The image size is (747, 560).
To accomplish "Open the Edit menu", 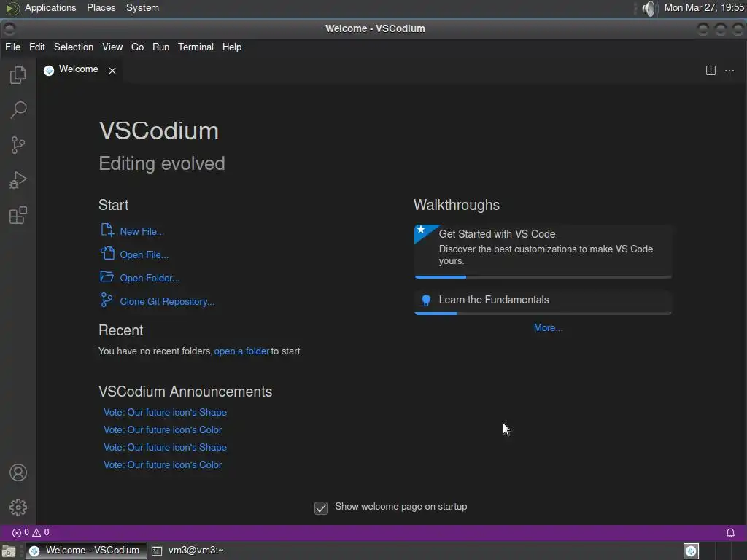I will click(x=36, y=47).
